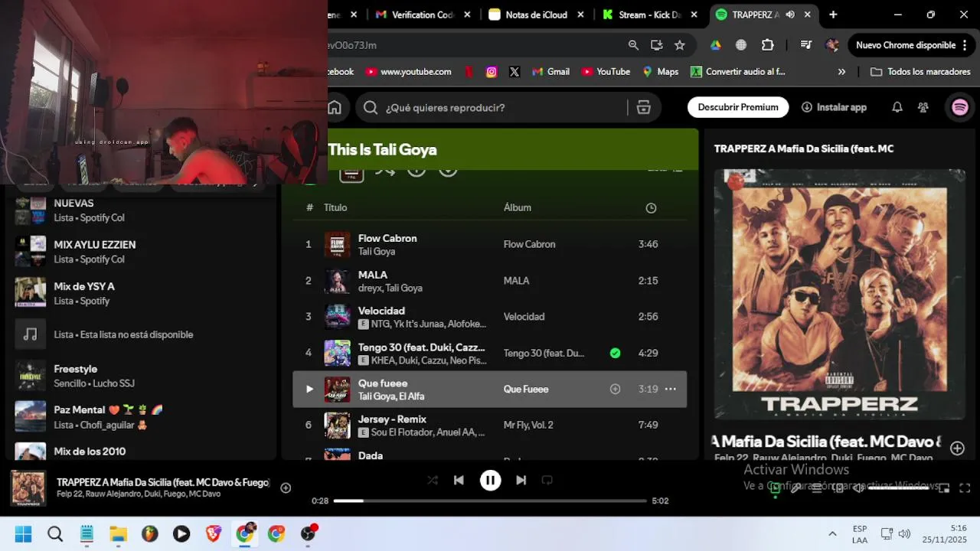This screenshot has height=551, width=980.
Task: Open Connect to a device icon
Action: (x=838, y=487)
